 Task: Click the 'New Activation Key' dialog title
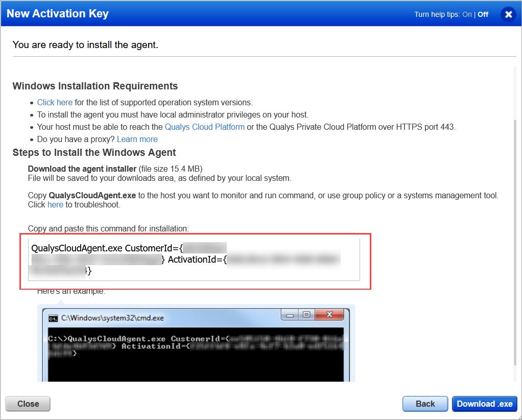tap(58, 14)
